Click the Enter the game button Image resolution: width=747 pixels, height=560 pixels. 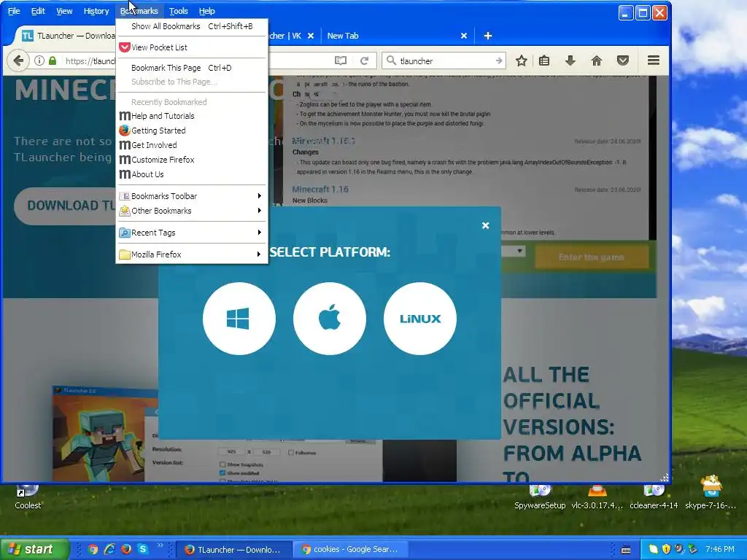click(591, 257)
